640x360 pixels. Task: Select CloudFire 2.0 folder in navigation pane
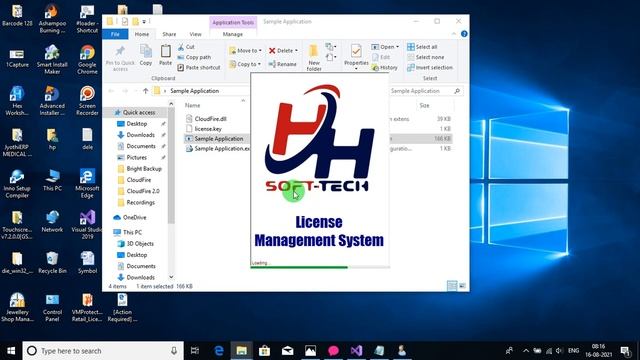(x=139, y=191)
